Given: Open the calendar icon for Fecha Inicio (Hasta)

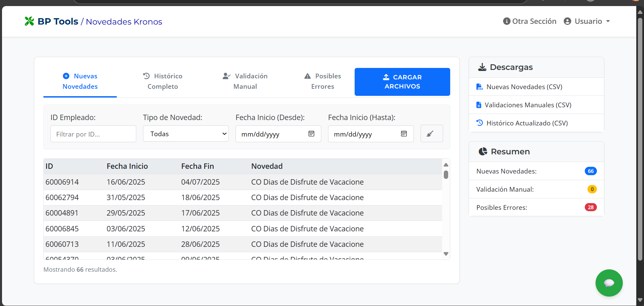Looking at the screenshot, I should (404, 133).
